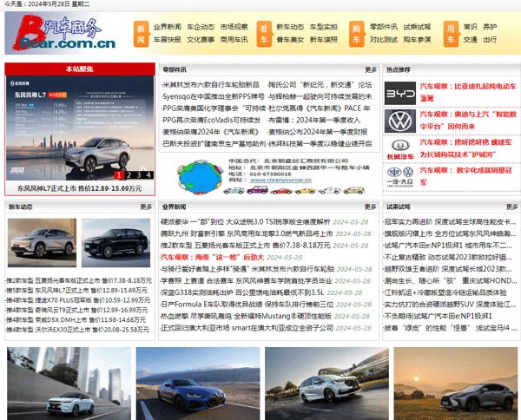Click the orange 用车 category badge
Image resolution: width=521 pixels, height=420 pixels.
click(x=451, y=34)
